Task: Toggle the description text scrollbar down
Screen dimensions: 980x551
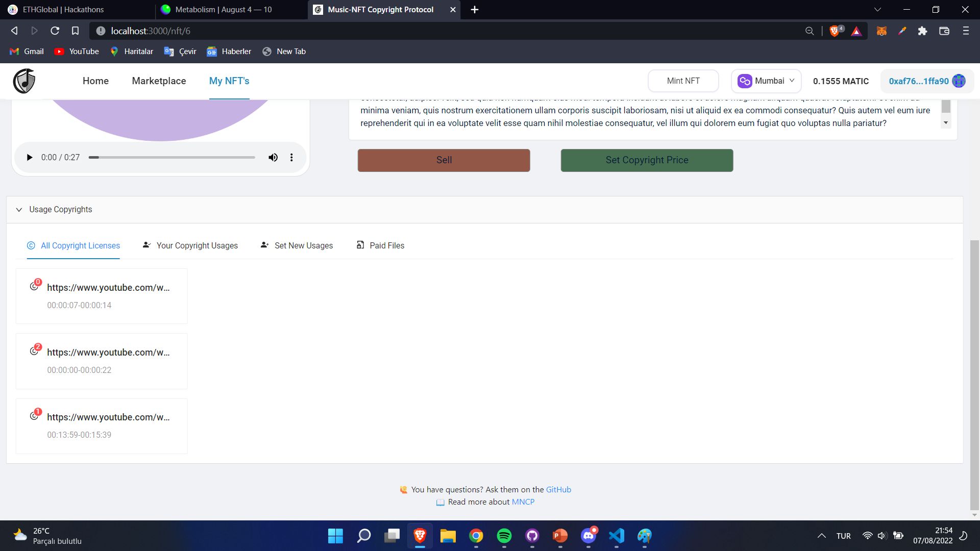Action: click(x=946, y=123)
